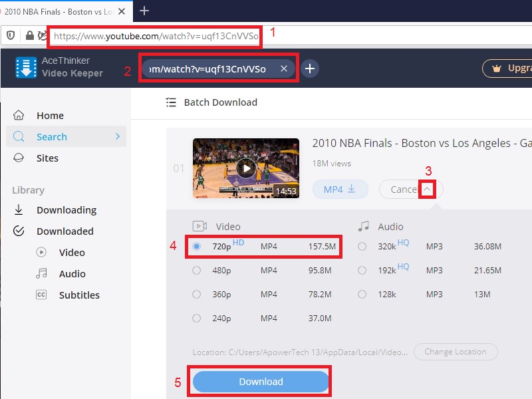Select the 720p HD MP4 video quality
Screen dimensions: 532x399
[x=197, y=247]
